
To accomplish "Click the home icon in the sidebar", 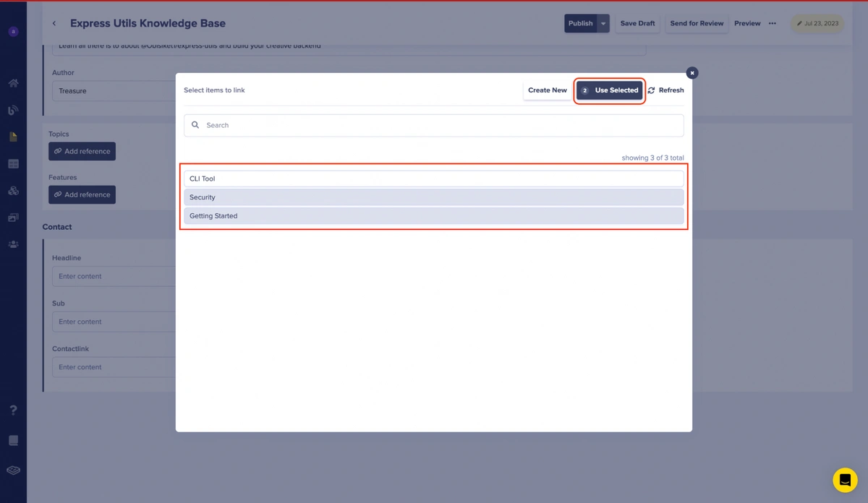I will click(x=13, y=83).
